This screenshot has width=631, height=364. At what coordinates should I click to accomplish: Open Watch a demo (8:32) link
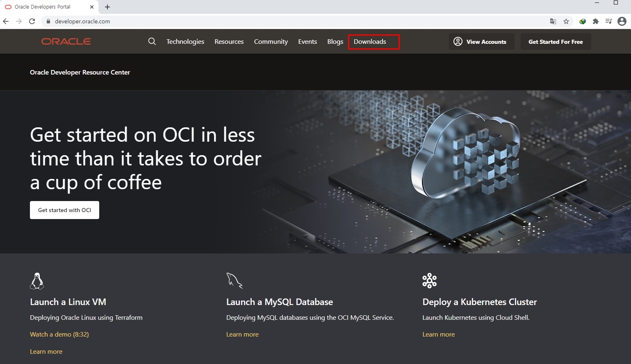59,334
